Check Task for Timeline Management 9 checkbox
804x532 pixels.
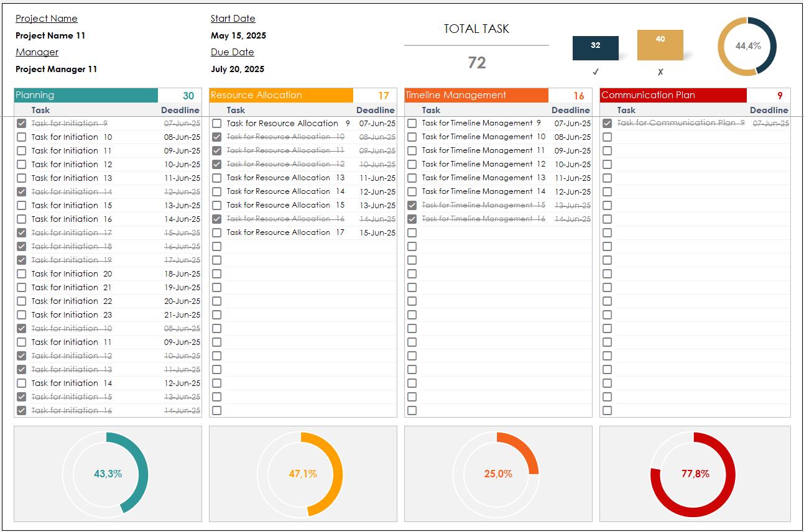point(412,123)
